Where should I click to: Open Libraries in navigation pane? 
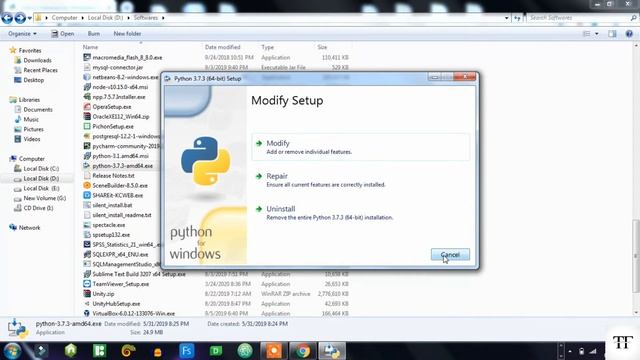click(x=29, y=100)
